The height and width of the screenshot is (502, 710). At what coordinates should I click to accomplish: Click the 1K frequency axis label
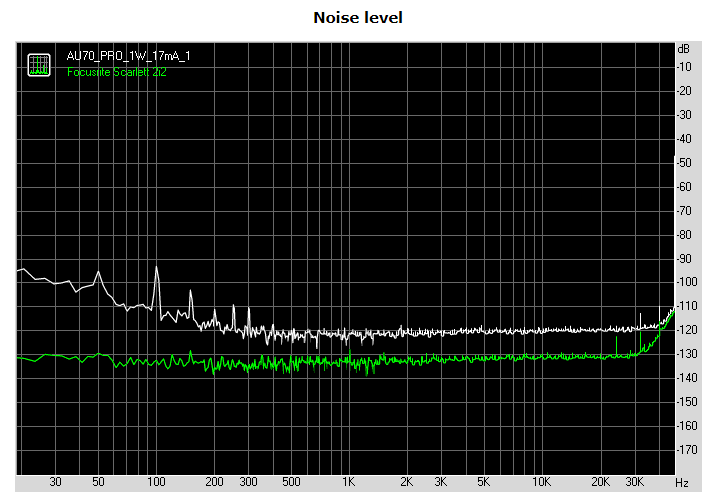coord(348,482)
